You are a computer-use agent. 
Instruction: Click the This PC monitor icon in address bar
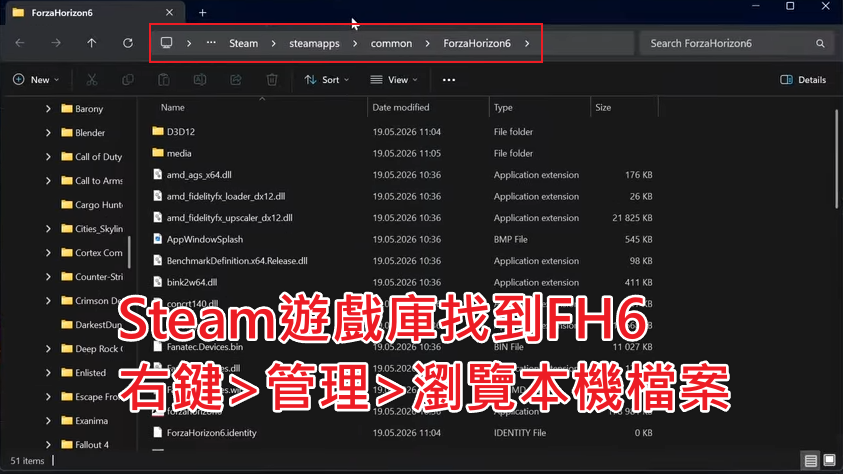coord(167,43)
